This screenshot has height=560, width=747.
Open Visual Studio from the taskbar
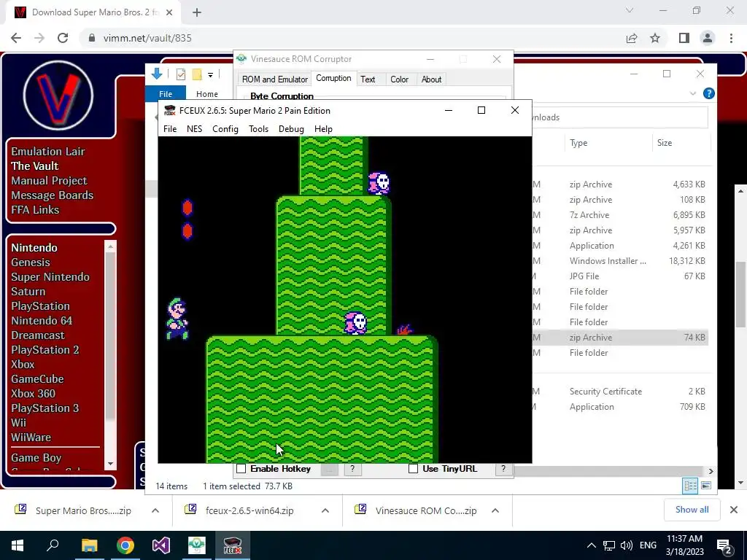pos(161,545)
